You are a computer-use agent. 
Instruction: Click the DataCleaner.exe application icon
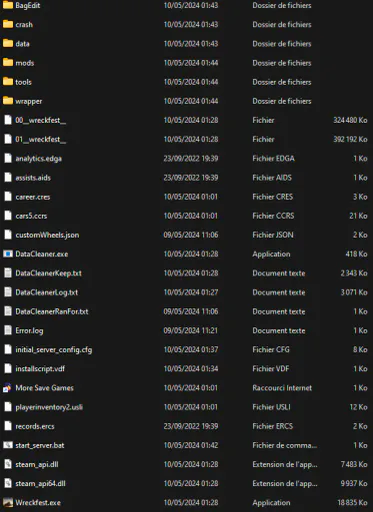click(8, 254)
